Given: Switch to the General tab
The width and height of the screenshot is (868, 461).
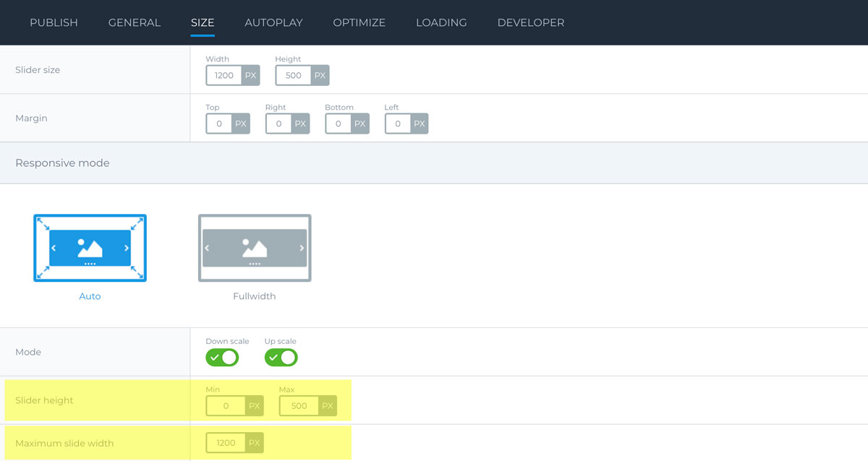Looking at the screenshot, I should pyautogui.click(x=135, y=22).
